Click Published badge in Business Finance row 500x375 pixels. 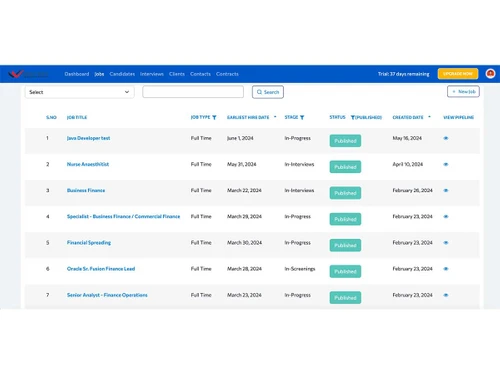[345, 193]
